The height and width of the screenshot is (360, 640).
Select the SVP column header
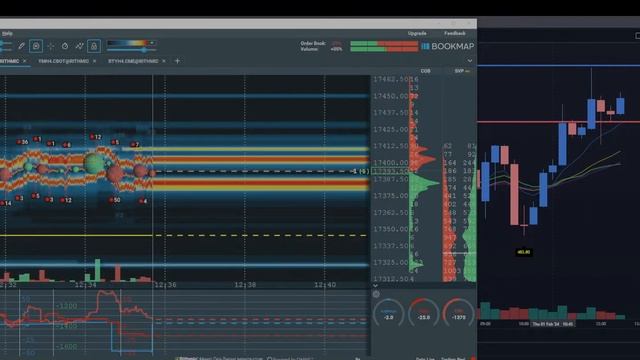pyautogui.click(x=459, y=71)
